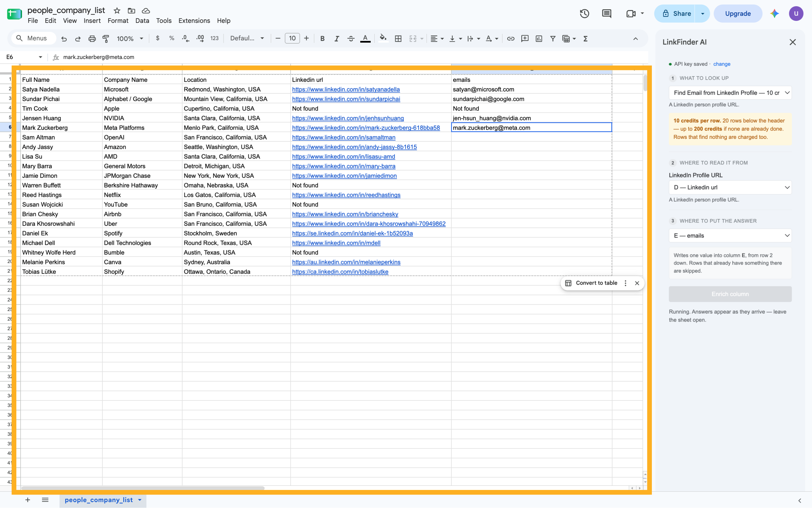Open all comments panel icon

[606, 14]
